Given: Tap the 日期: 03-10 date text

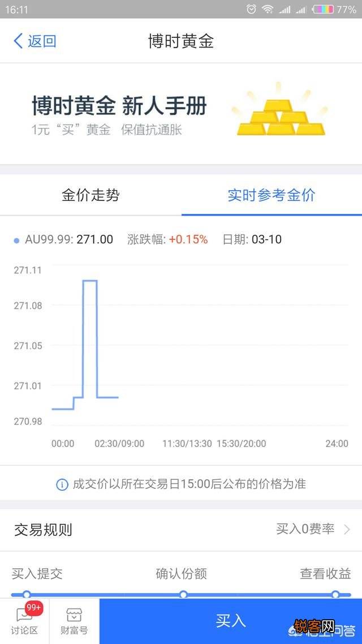Looking at the screenshot, I should click(x=252, y=239).
